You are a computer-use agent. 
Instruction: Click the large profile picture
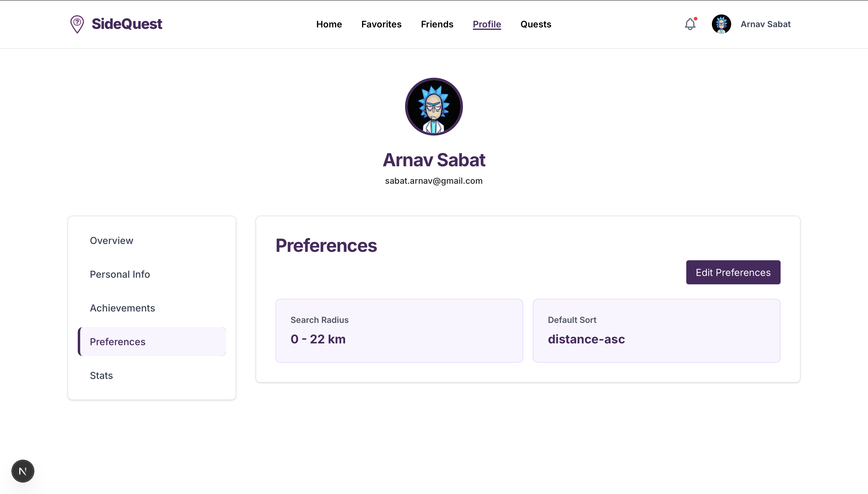click(x=434, y=107)
